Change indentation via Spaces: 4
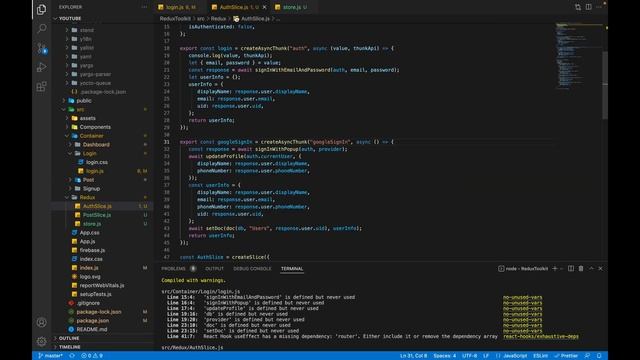640x360 pixels. 444,356
